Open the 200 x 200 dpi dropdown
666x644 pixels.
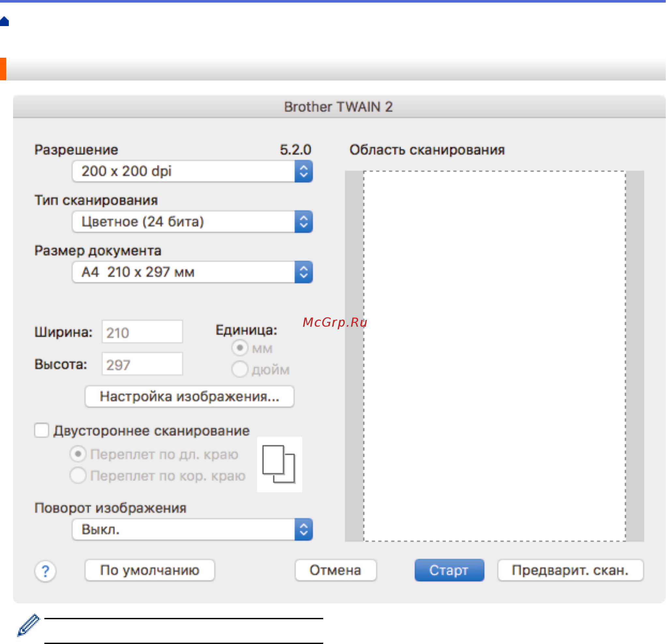pos(184,171)
